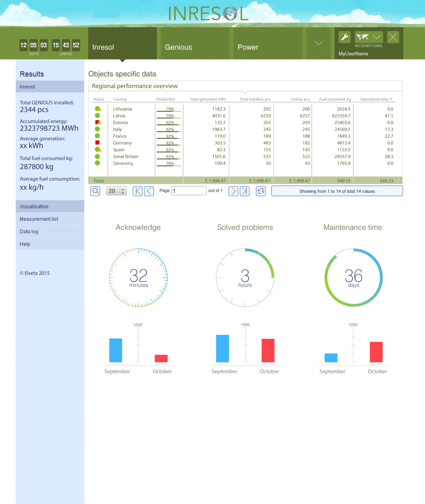Open the rows-per-page selector showing 20
The image size is (425, 504).
(116, 191)
